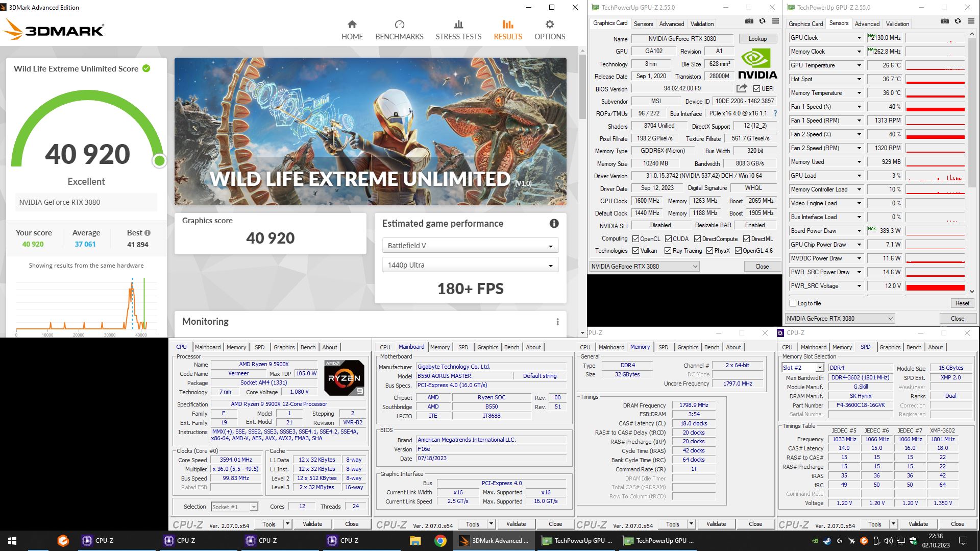Open BENCHMARKS gauge icon in 3DMark
The image size is (980, 551).
pos(399,24)
